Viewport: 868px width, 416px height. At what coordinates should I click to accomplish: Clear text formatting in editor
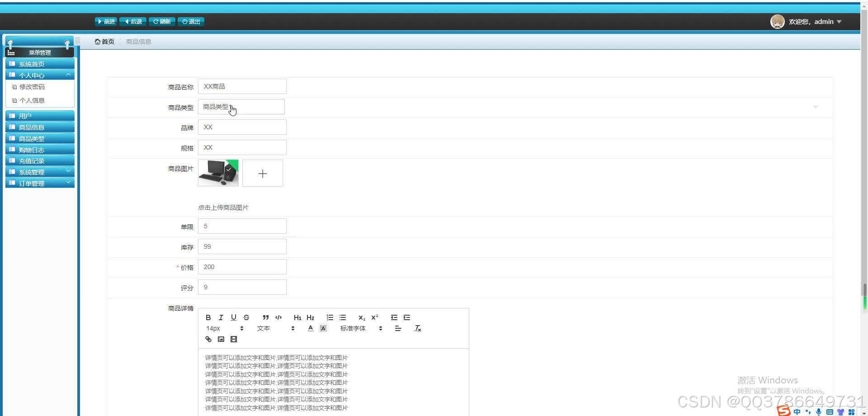point(418,328)
